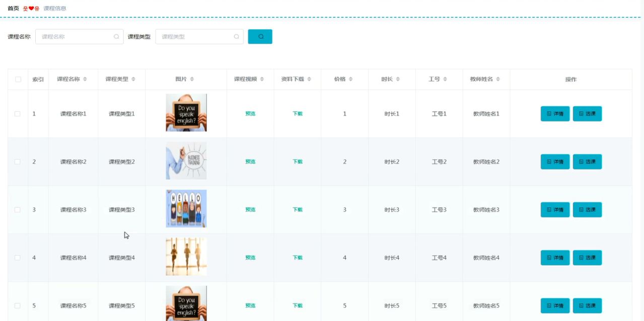Click the 课程名称1 cell
The width and height of the screenshot is (644, 321).
(x=74, y=114)
